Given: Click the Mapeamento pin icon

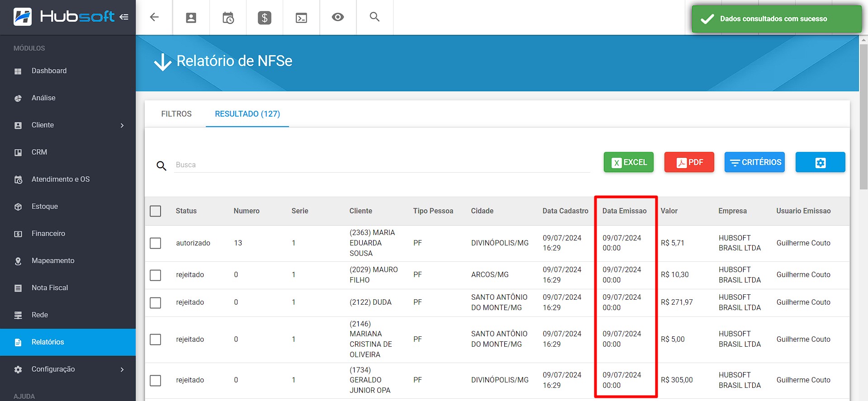Looking at the screenshot, I should tap(18, 261).
